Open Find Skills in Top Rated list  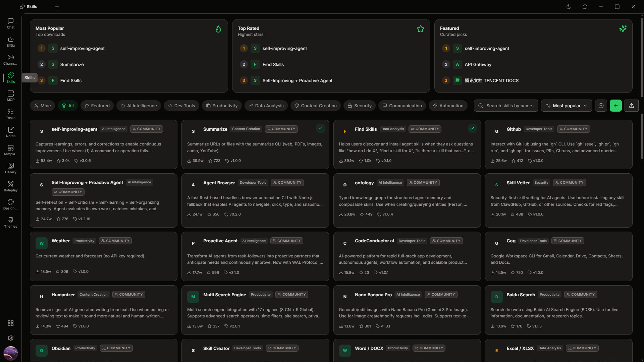click(273, 64)
